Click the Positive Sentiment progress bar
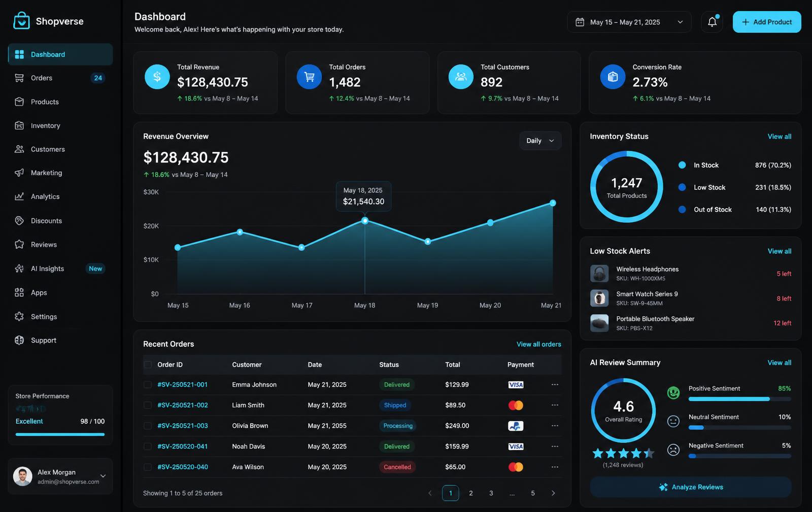812x512 pixels. tap(739, 399)
